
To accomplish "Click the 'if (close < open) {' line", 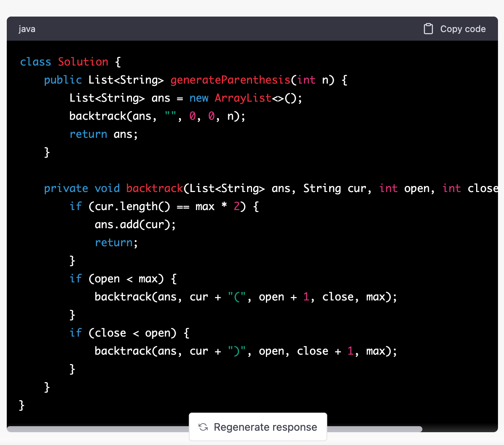I will [129, 333].
